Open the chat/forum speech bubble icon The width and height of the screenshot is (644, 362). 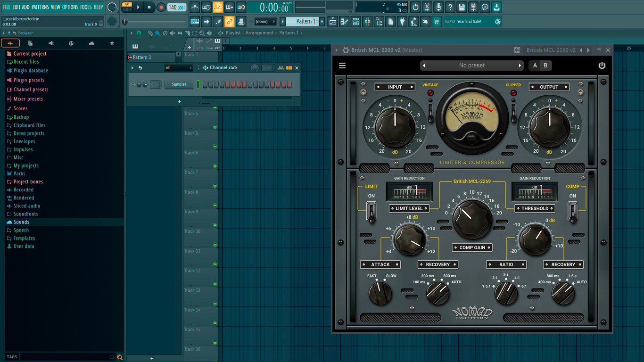485,7
